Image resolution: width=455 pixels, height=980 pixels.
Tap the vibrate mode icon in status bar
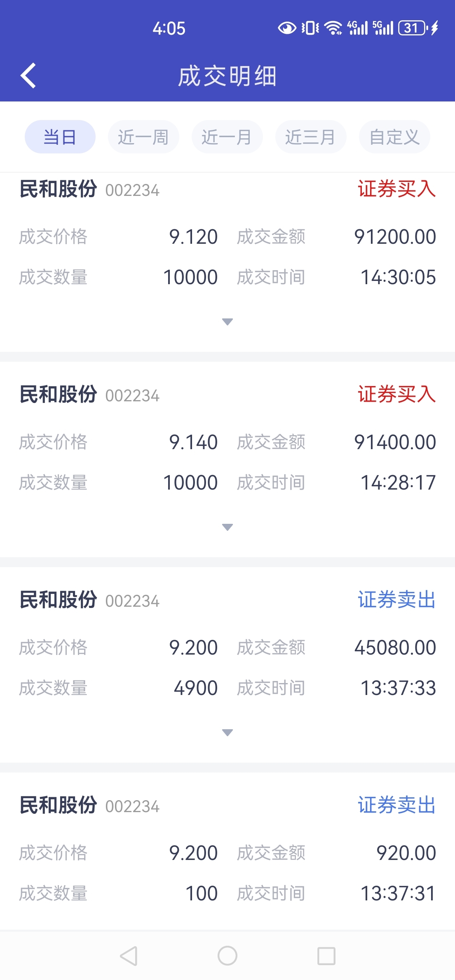(x=310, y=28)
